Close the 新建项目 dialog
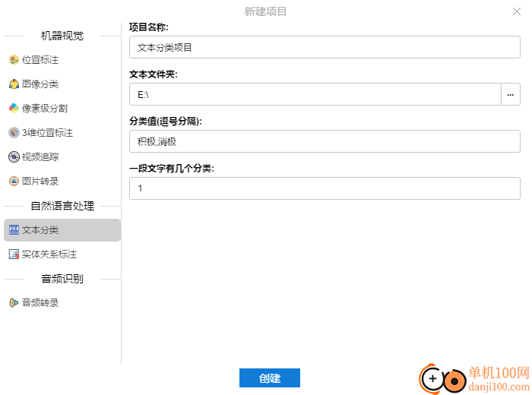 pyautogui.click(x=517, y=11)
